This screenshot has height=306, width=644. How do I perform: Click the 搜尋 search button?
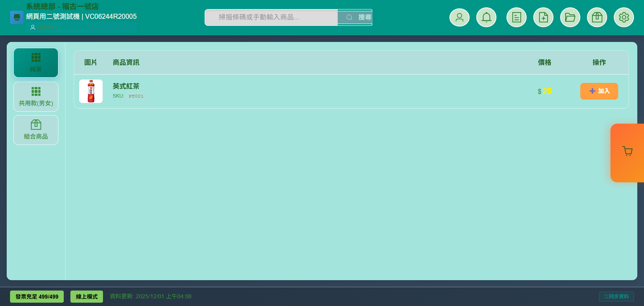point(359,17)
